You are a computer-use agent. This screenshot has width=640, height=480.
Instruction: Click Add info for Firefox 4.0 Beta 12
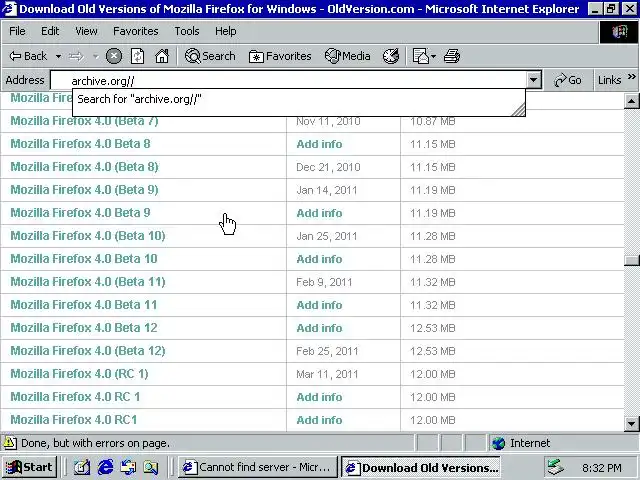[x=319, y=328]
